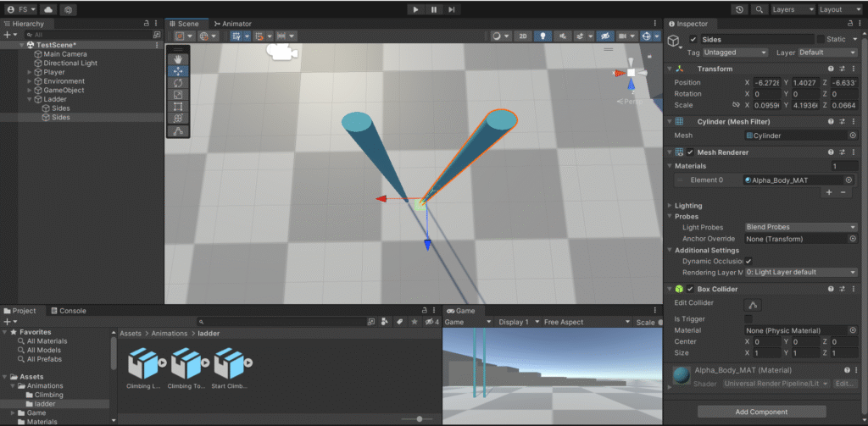This screenshot has height=426, width=868.
Task: Select the Scale tool in scene toolbar
Action: tap(178, 95)
